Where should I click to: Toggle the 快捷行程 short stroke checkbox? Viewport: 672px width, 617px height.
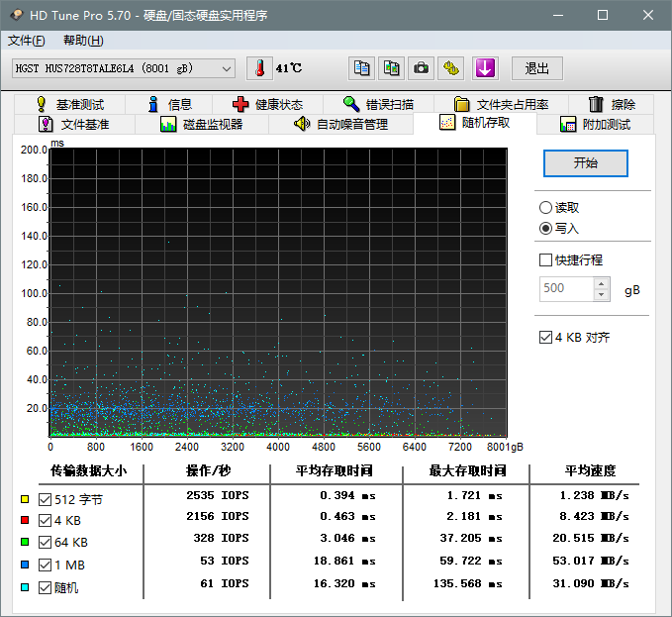[x=545, y=259]
